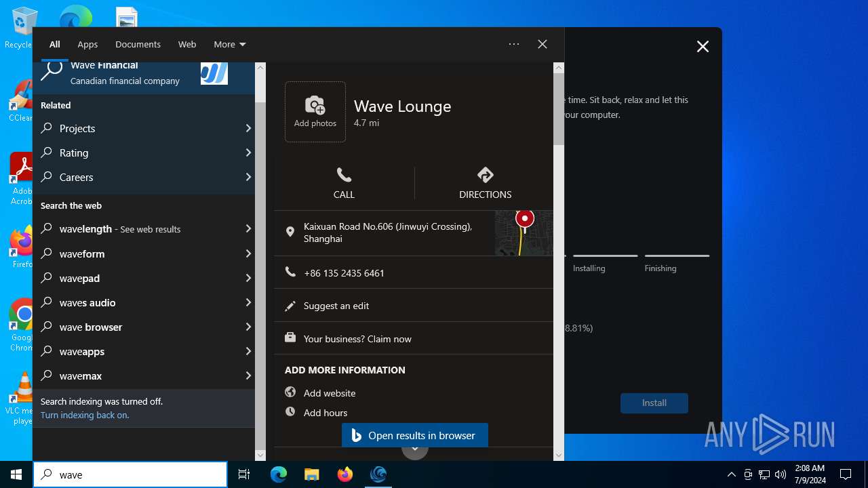Select Your business? Claim now
The height and width of the screenshot is (488, 868).
357,339
